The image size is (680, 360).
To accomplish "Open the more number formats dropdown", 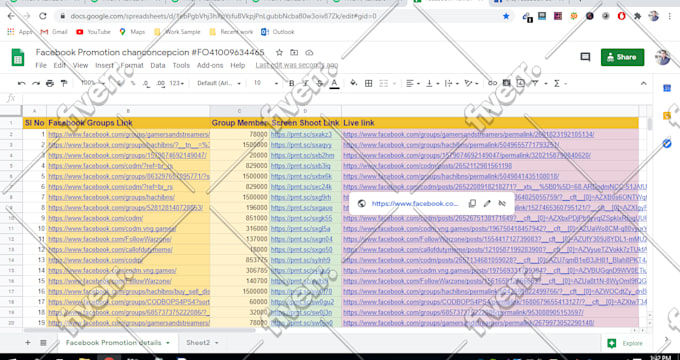I will 177,83.
